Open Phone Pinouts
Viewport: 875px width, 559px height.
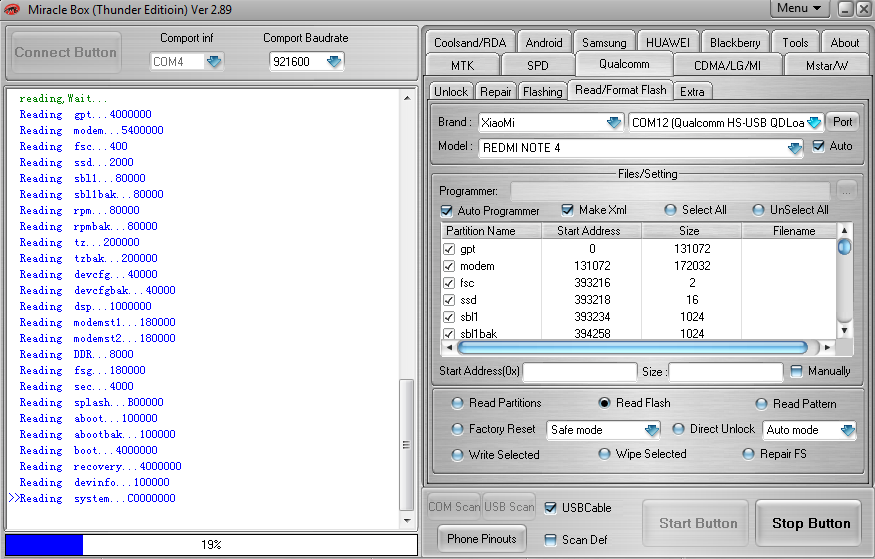click(482, 538)
